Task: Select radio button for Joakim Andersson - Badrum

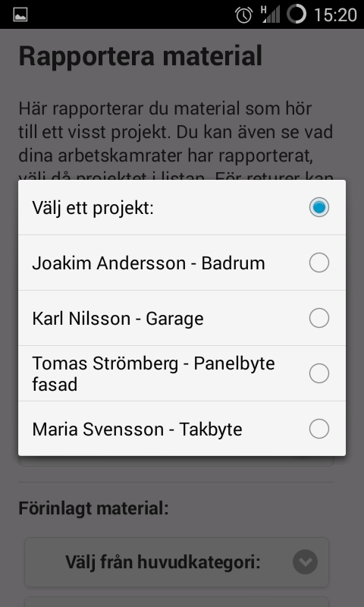Action: [319, 263]
